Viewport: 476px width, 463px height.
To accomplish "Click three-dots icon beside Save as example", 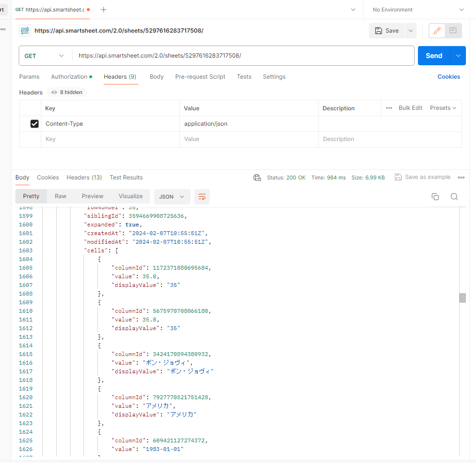I will point(461,178).
